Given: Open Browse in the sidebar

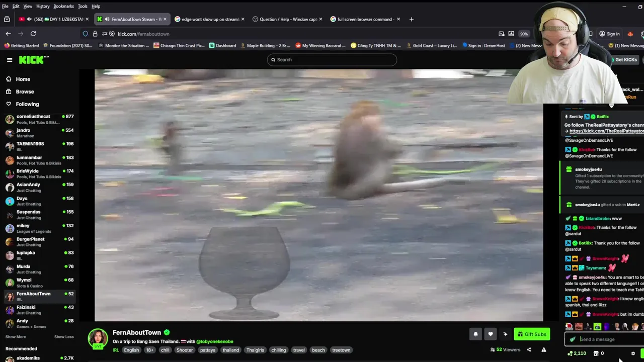Looking at the screenshot, I should [x=25, y=92].
